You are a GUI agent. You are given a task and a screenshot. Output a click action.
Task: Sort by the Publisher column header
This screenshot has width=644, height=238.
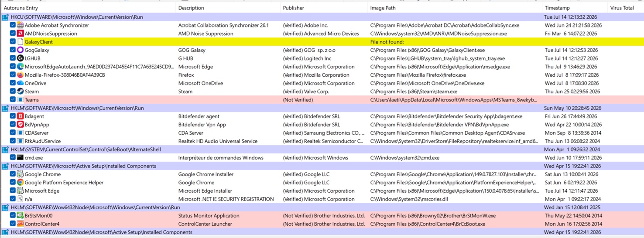tap(324, 8)
